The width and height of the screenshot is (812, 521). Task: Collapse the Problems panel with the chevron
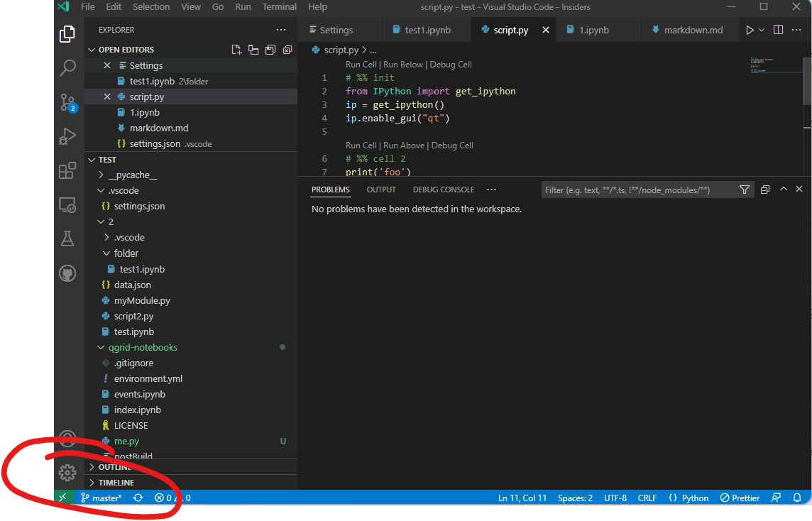784,189
